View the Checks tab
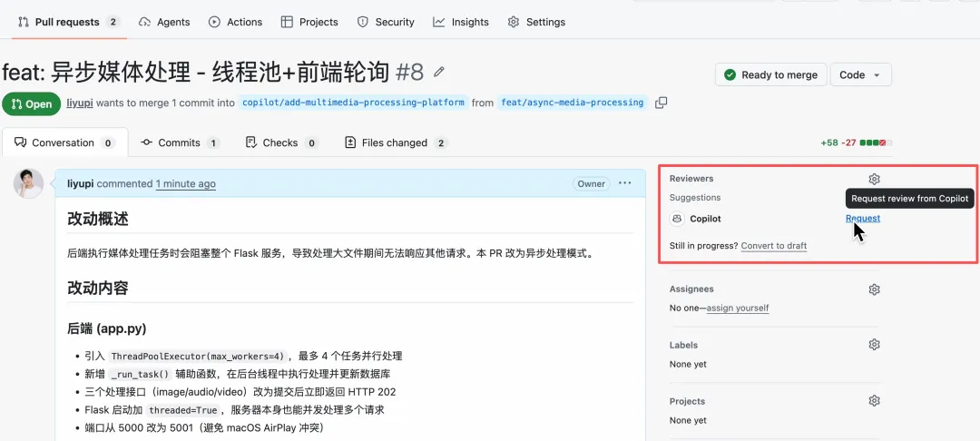Viewport: 980px width, 441px height. tap(281, 142)
